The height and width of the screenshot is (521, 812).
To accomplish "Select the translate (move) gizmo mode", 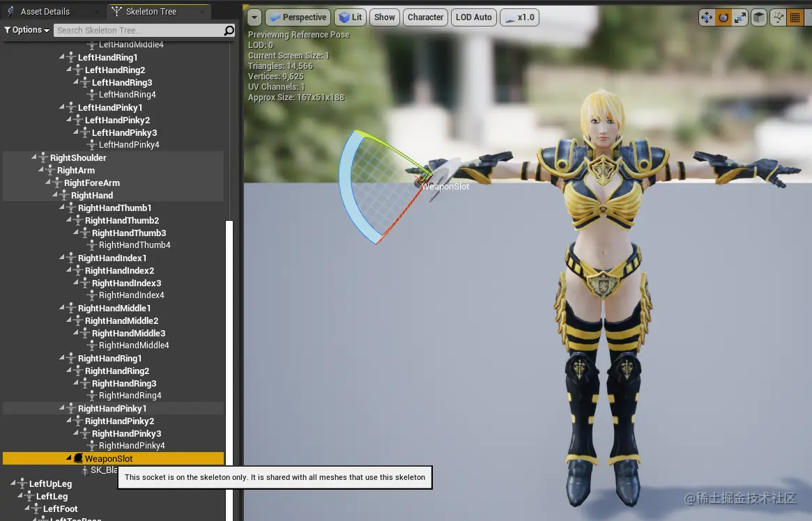I will click(706, 17).
